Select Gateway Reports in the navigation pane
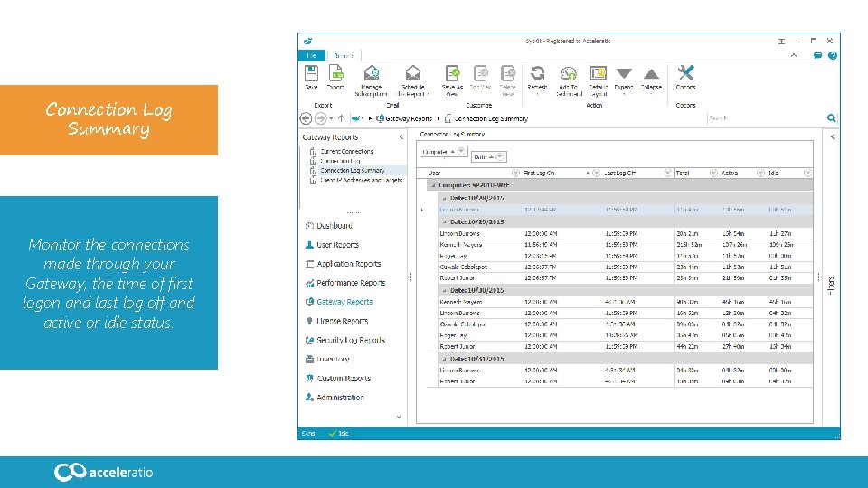The width and height of the screenshot is (868, 488). click(x=339, y=302)
